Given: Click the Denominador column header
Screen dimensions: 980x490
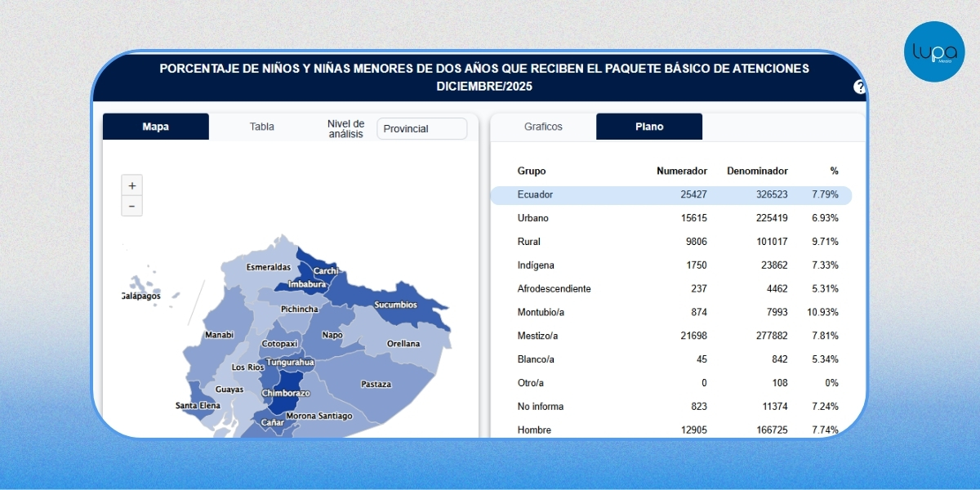Looking at the screenshot, I should [757, 171].
